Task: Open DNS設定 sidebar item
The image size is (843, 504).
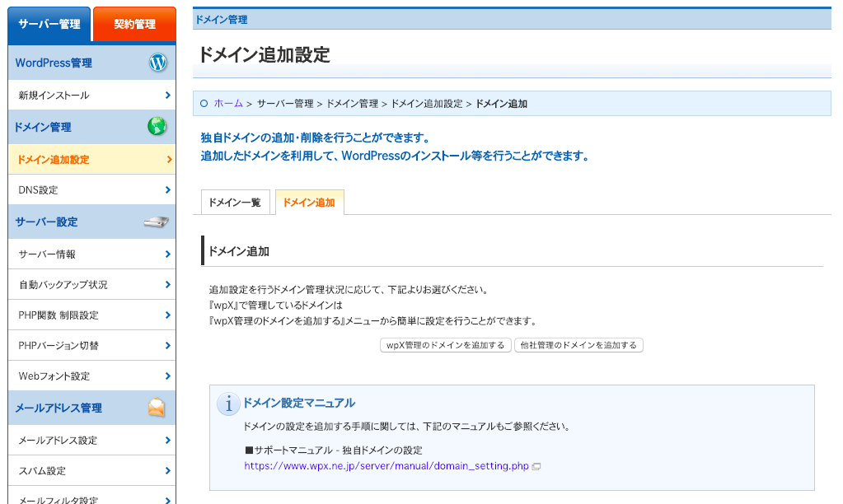Action: [92, 189]
